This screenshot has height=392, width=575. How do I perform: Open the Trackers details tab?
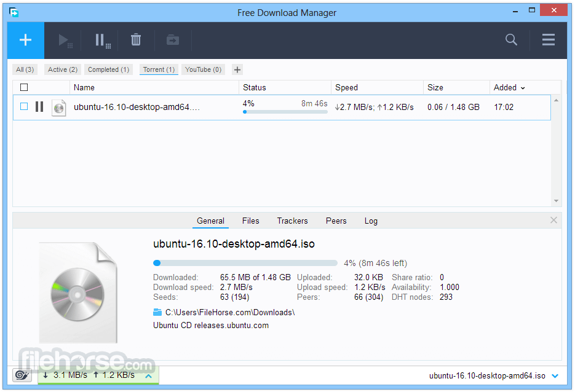(x=292, y=221)
